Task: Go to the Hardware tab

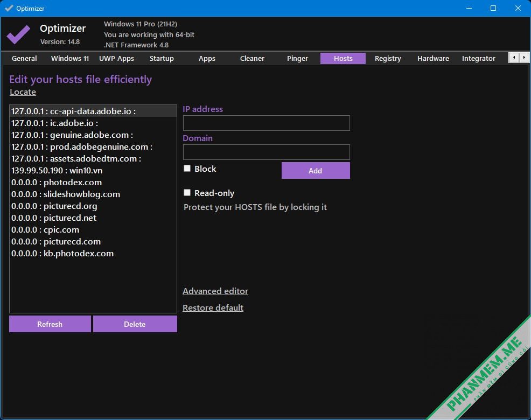Action: point(433,58)
